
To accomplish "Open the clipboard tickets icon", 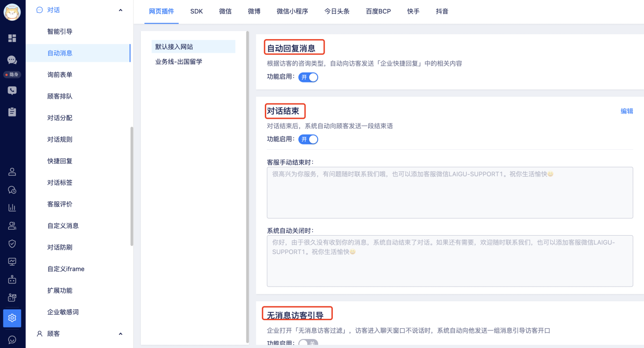I will tap(12, 112).
